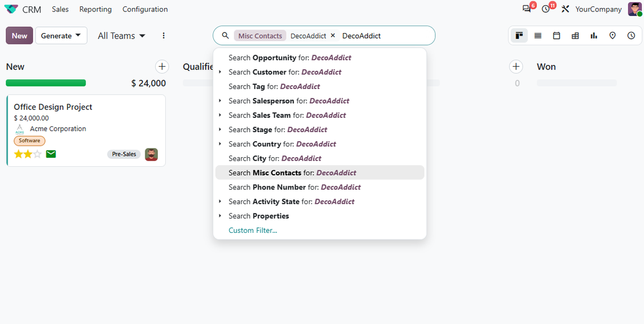644x324 pixels.
Task: Show the map location view
Action: [x=613, y=36]
